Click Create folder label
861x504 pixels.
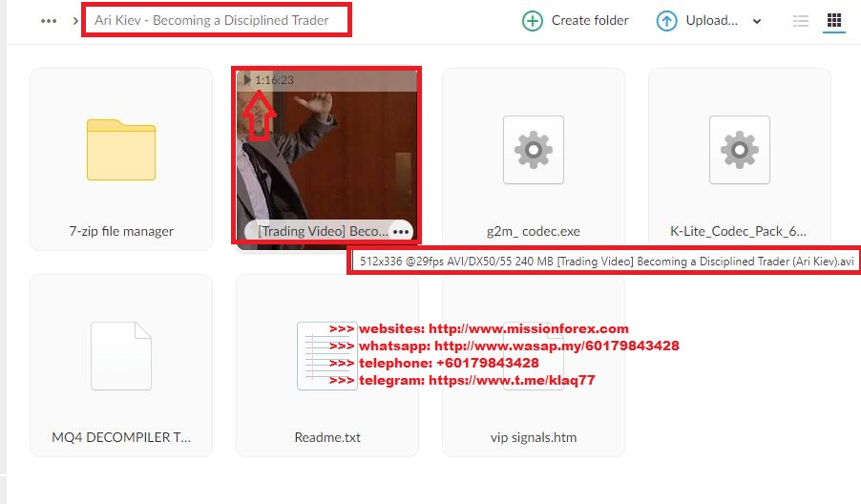tap(590, 20)
